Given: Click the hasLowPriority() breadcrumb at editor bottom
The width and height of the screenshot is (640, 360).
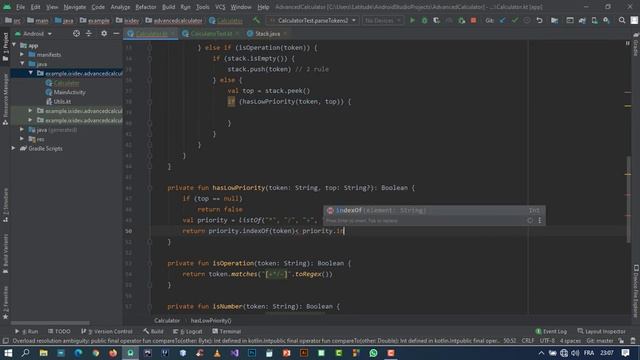Looking at the screenshot, I should (x=211, y=320).
